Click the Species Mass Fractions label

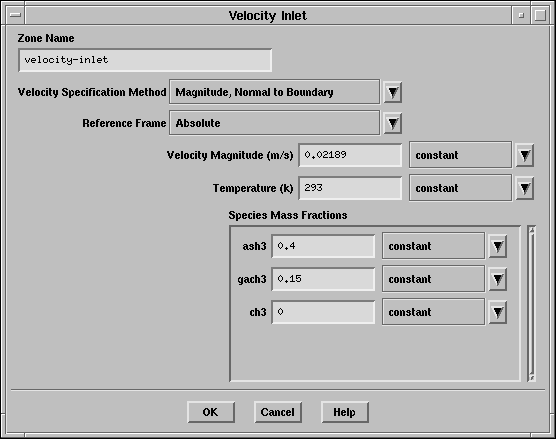pyautogui.click(x=288, y=215)
